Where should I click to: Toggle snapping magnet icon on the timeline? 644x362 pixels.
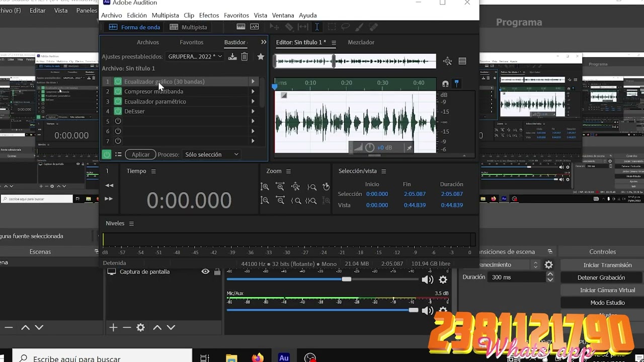[x=445, y=84]
